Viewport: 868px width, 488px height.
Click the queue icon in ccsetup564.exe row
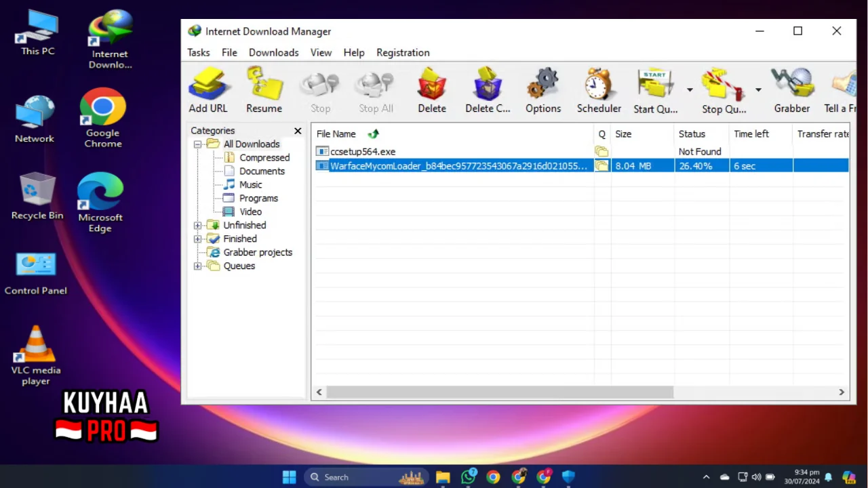[x=601, y=152]
